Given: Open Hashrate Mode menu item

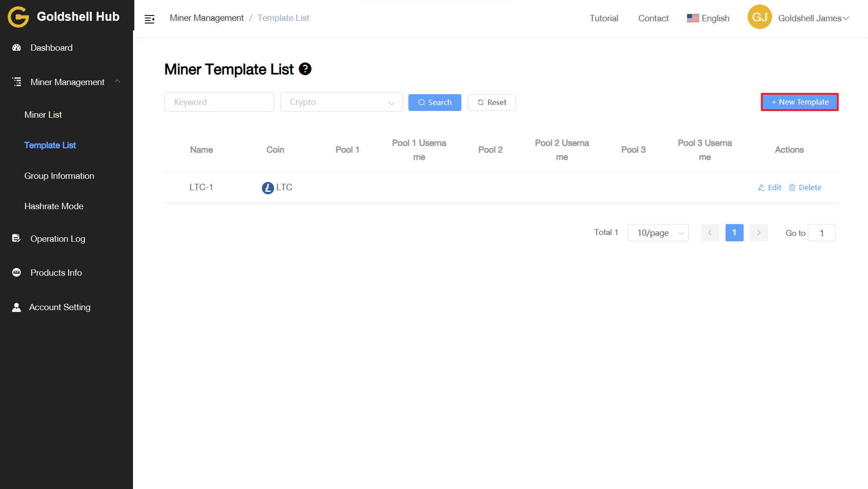Looking at the screenshot, I should [x=53, y=206].
